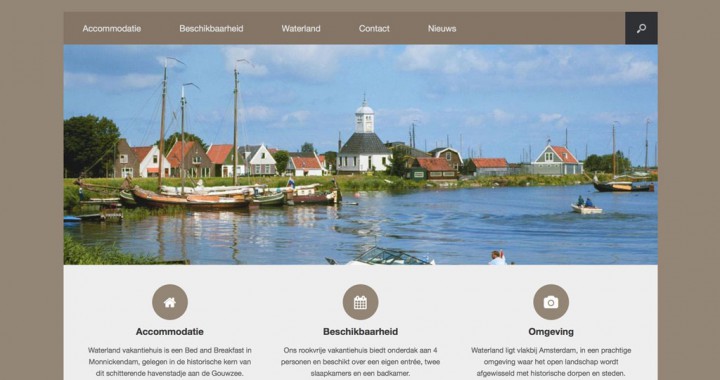
Task: Open the Beschikbaarheid menu item
Action: pos(211,28)
